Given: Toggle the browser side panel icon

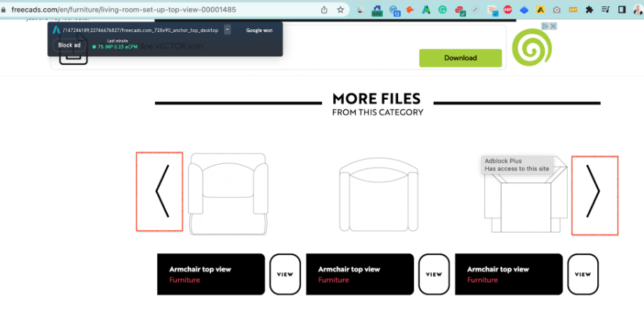Looking at the screenshot, I should point(621,10).
